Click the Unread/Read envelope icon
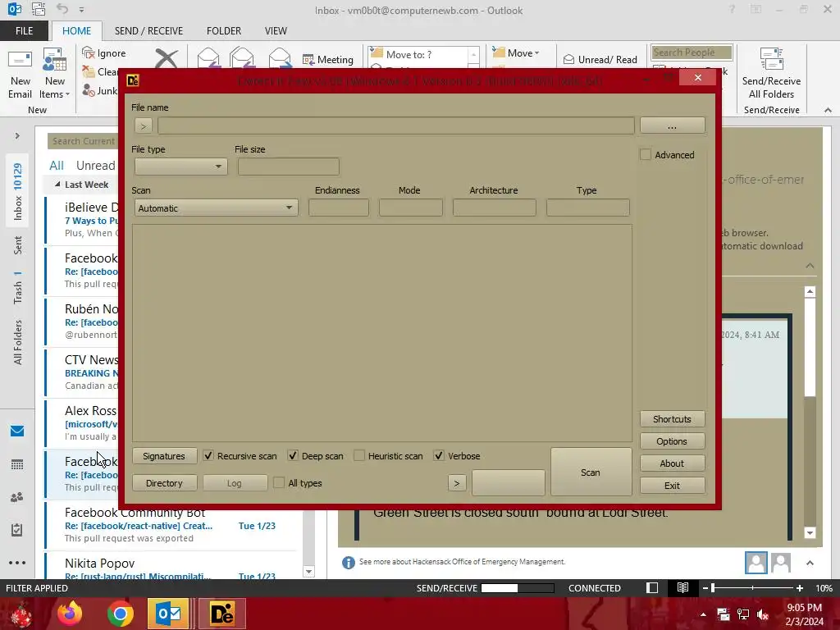The height and width of the screenshot is (630, 840). tap(569, 59)
